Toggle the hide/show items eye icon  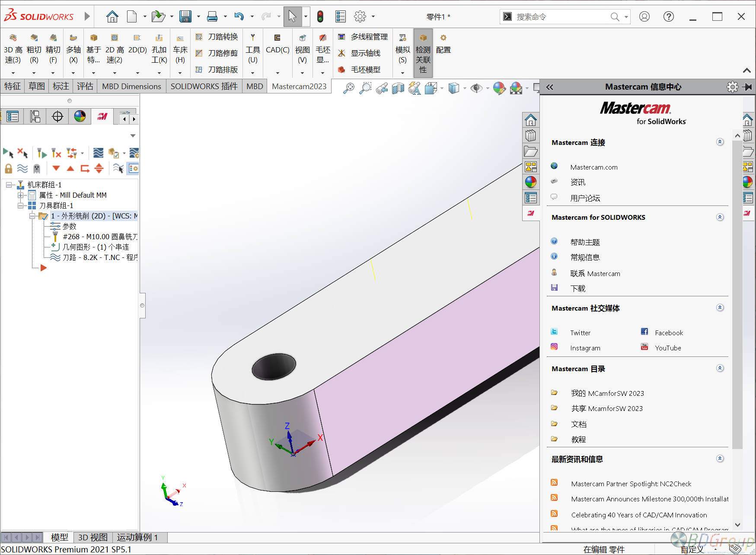(476, 88)
